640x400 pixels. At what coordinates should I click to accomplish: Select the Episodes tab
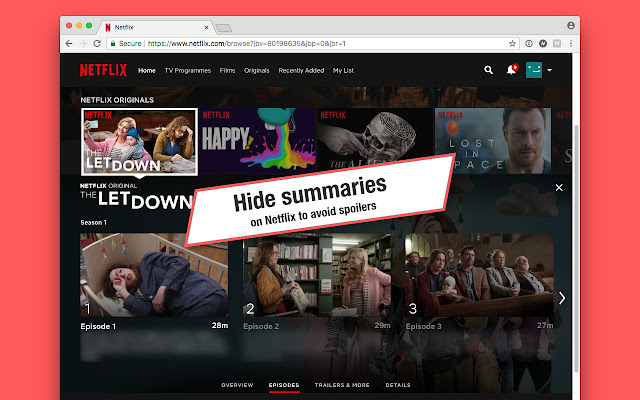[284, 385]
